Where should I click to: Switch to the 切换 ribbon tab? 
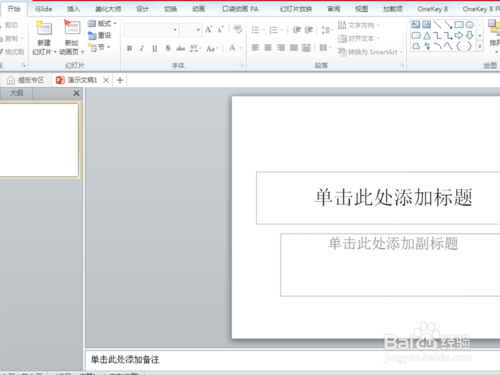tap(171, 9)
